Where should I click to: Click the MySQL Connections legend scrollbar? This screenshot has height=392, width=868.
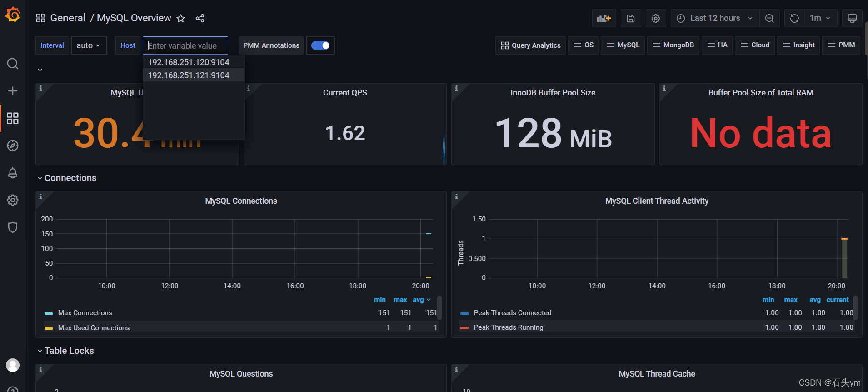(x=439, y=308)
